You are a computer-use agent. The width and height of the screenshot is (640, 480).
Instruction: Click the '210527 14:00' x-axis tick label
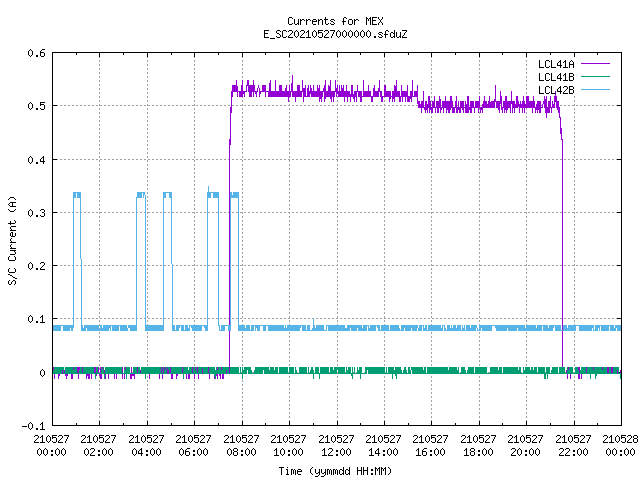pyautogui.click(x=383, y=445)
